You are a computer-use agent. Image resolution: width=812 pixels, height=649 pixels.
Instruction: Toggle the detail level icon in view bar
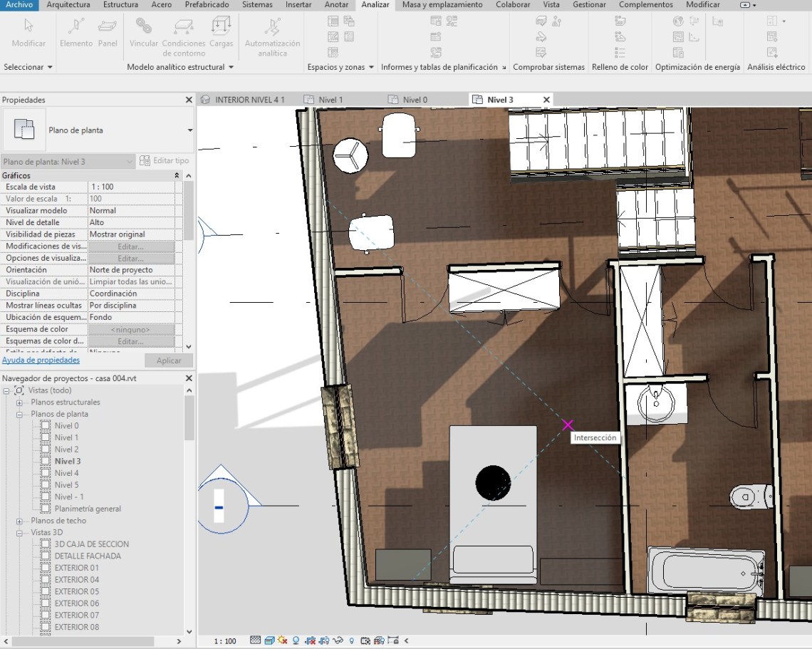tap(256, 640)
